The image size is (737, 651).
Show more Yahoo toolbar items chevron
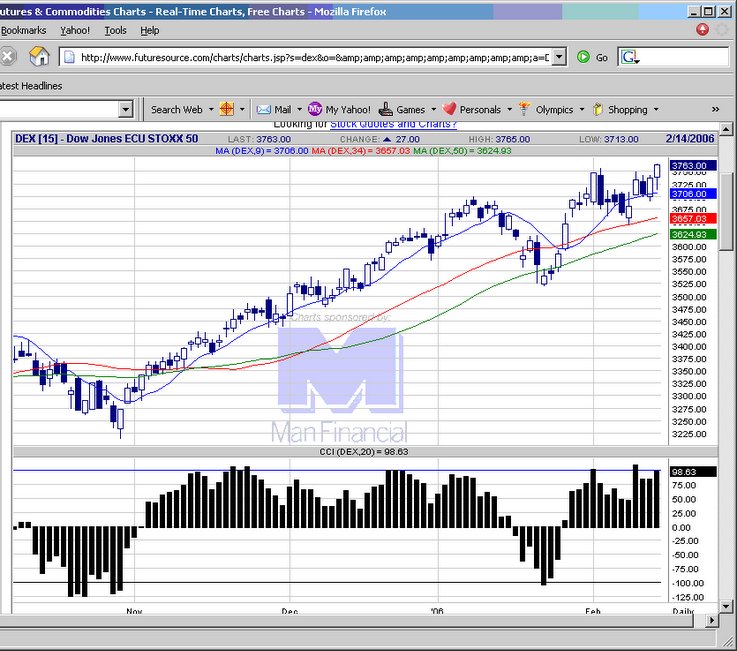pyautogui.click(x=715, y=110)
